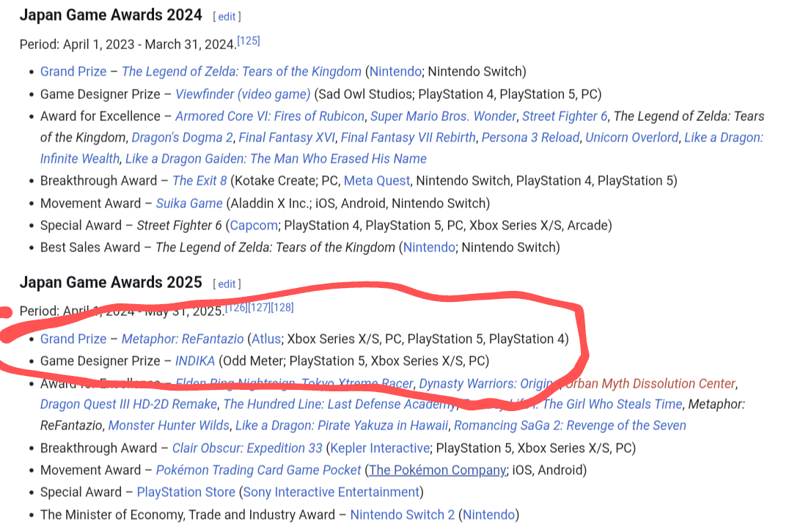Open Viewfinder (video game) article link
Viewport: 792px width, 532px height.
pos(243,95)
